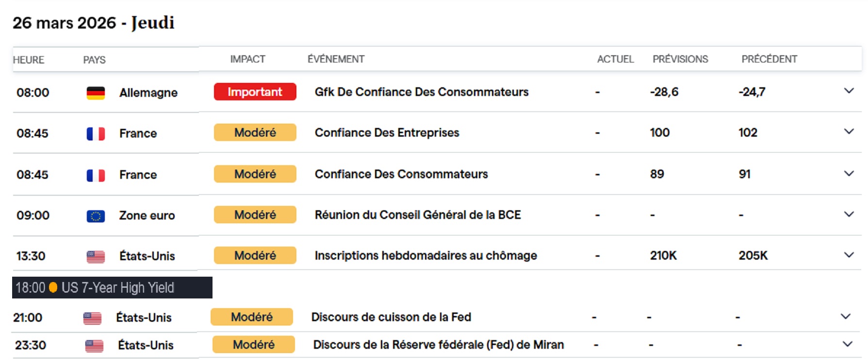This screenshot has width=868, height=360.
Task: Expand the Inscriptions hebdomadaires au chômage row
Action: coord(849,254)
